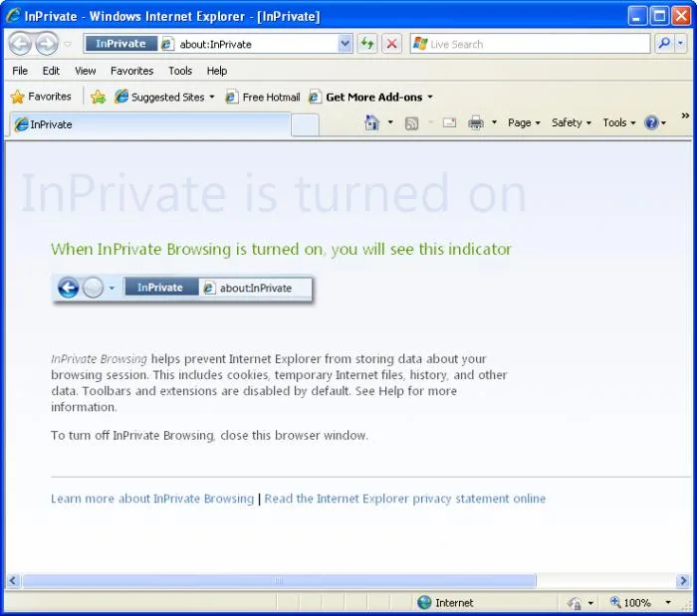Open the View menu
Image resolution: width=697 pixels, height=616 pixels.
click(85, 71)
